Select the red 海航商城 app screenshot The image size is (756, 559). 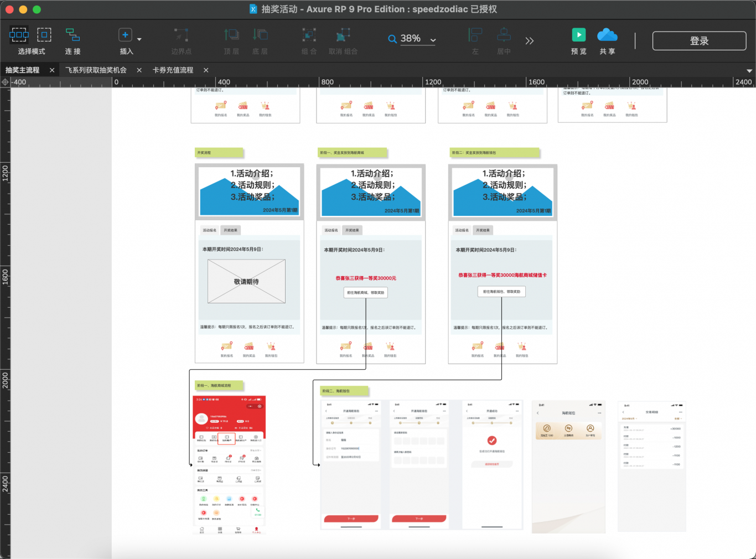click(229, 465)
